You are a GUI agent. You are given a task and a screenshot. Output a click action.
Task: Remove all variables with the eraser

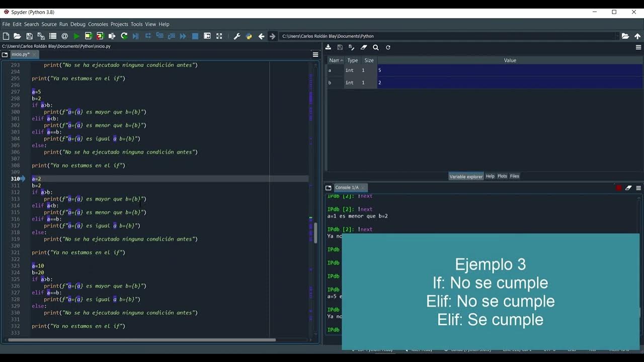click(364, 47)
